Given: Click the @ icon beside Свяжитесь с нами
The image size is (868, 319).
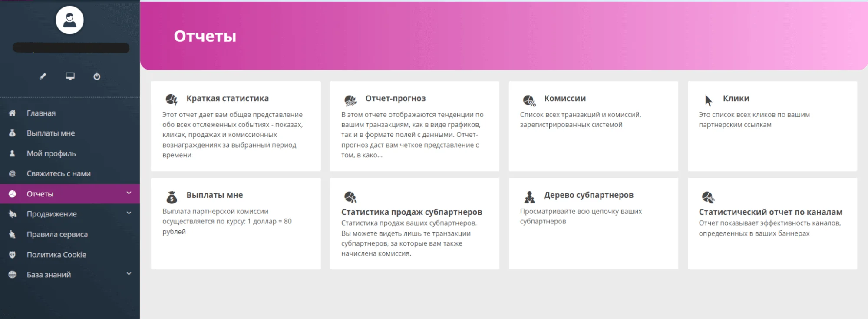Looking at the screenshot, I should tap(12, 173).
